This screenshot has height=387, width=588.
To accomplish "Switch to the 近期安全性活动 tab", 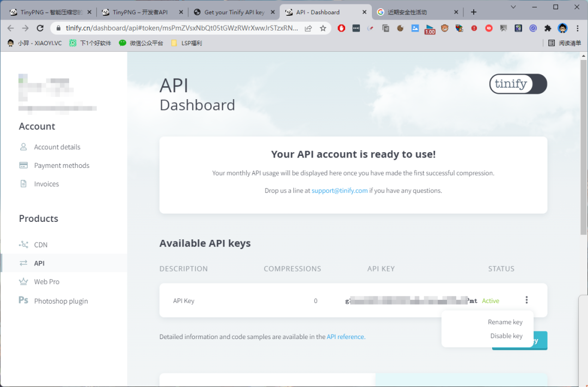I will click(418, 13).
